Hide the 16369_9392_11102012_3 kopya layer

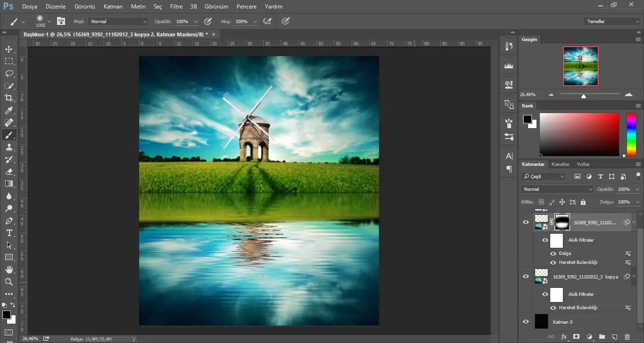pyautogui.click(x=526, y=277)
